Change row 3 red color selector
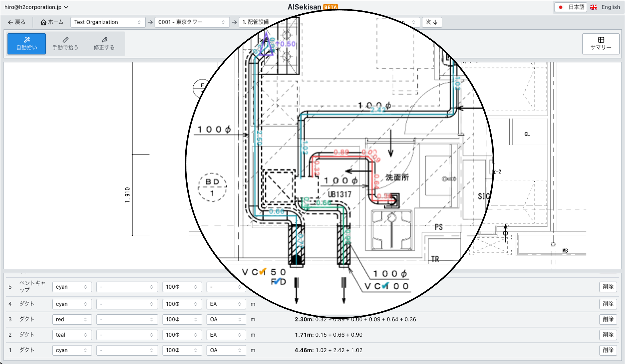The height and width of the screenshot is (364, 625). 72,319
